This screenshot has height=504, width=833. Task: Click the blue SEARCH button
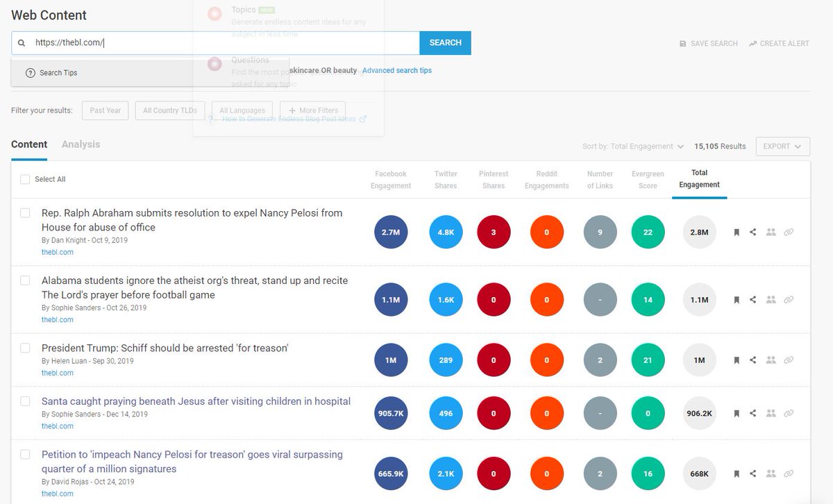coord(445,43)
